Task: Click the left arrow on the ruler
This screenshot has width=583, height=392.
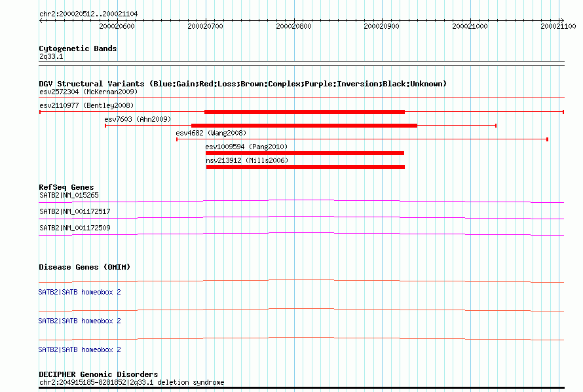Action: point(41,20)
